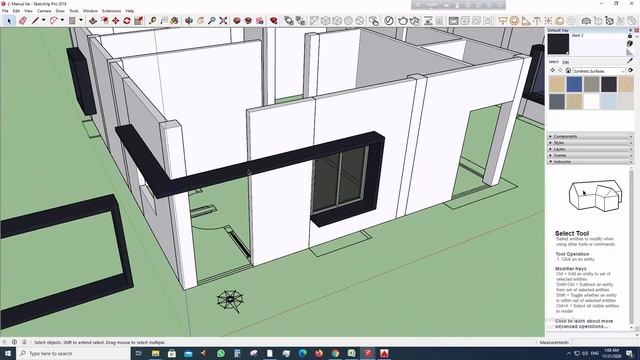This screenshot has width=640, height=360.
Task: Switch to materials Select tab
Action: coord(553,62)
